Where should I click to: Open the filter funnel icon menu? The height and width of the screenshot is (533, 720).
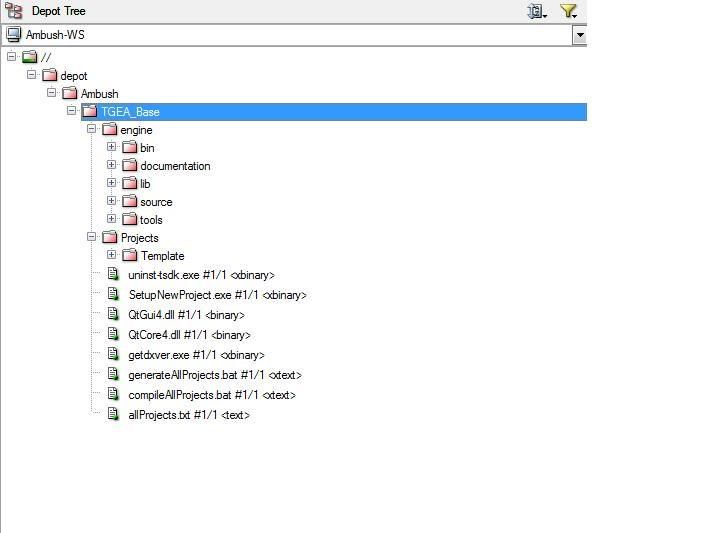click(x=568, y=11)
